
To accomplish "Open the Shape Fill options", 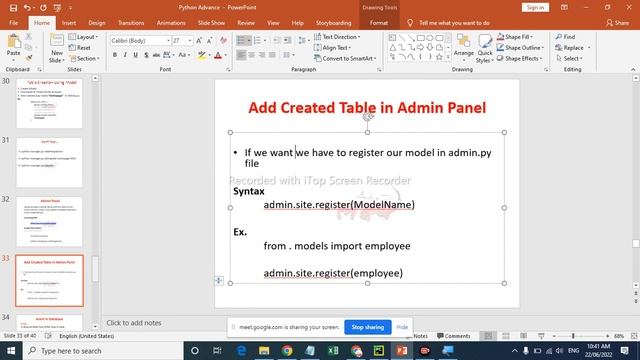I will 515,37.
